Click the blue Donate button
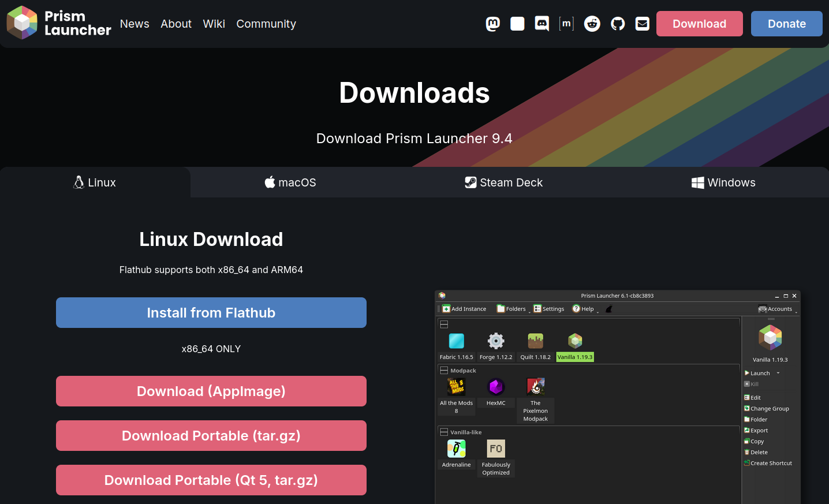This screenshot has width=829, height=504. [786, 24]
